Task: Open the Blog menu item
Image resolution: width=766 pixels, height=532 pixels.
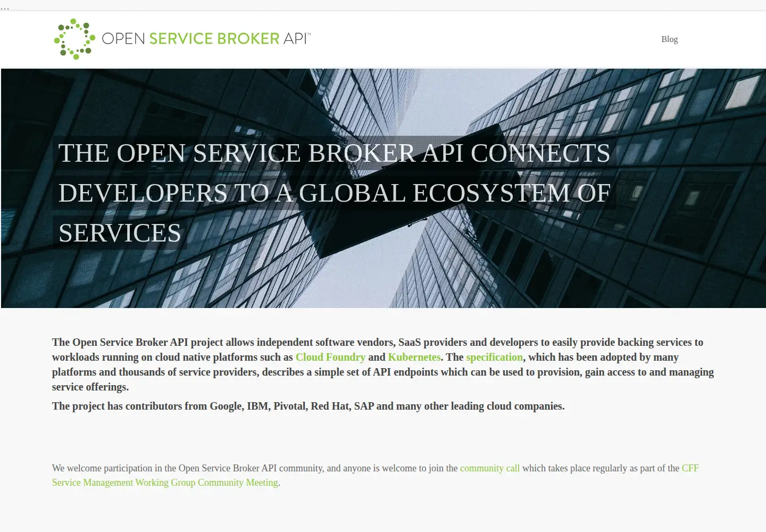Action: click(x=669, y=39)
